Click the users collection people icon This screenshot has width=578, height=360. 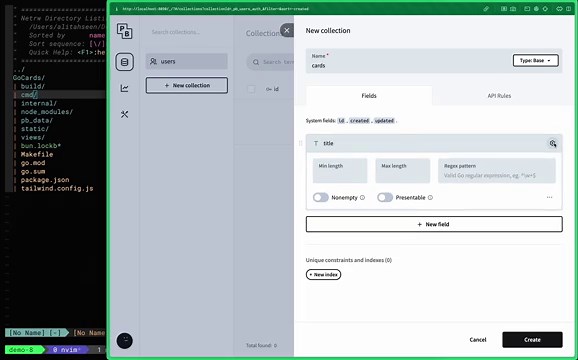coord(153,62)
